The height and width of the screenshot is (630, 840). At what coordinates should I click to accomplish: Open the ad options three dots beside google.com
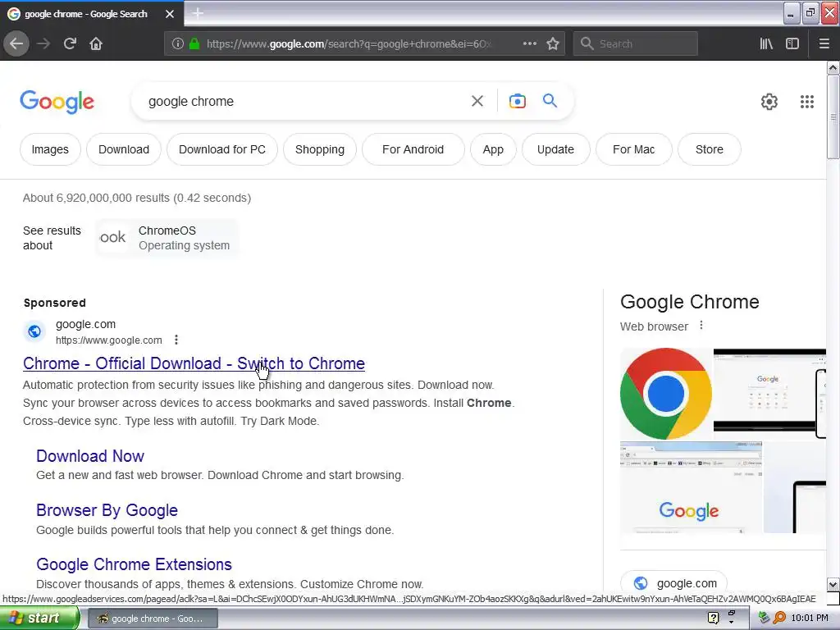[x=176, y=340]
